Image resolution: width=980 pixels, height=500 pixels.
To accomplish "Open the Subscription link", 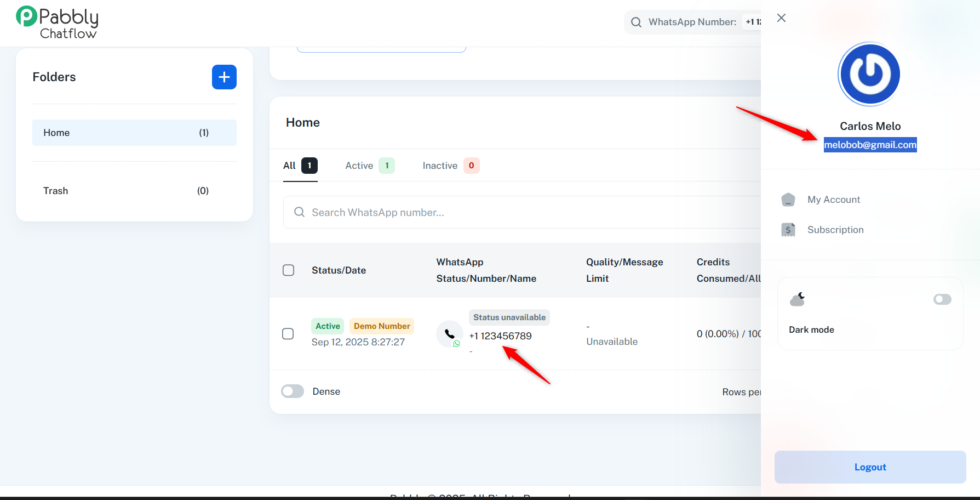I will pos(835,230).
